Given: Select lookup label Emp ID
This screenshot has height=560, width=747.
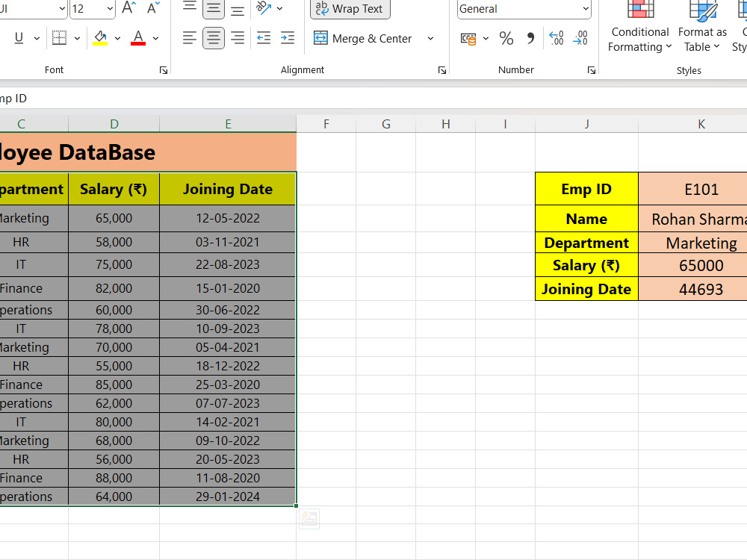Looking at the screenshot, I should pyautogui.click(x=586, y=189).
